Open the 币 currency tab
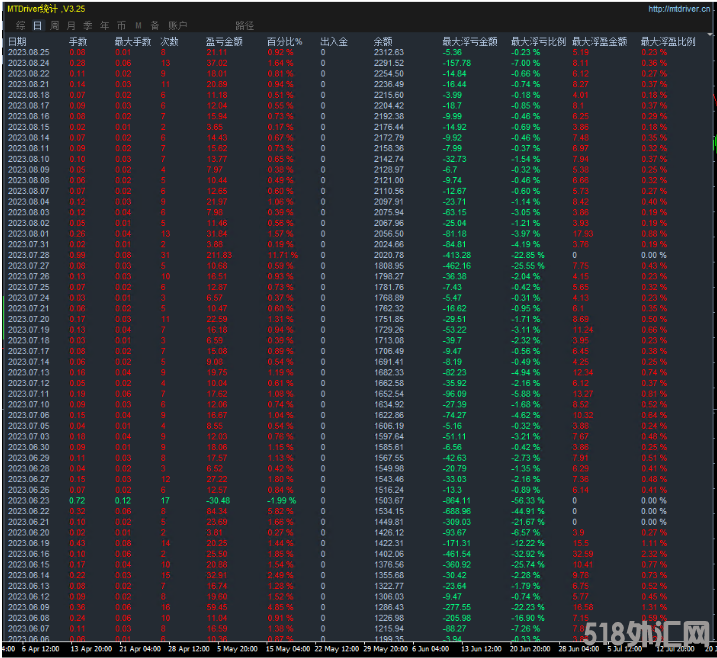717x658 pixels. (x=121, y=24)
